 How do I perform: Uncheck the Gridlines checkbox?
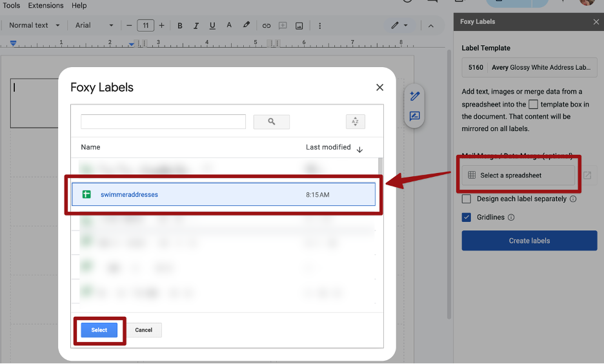467,217
